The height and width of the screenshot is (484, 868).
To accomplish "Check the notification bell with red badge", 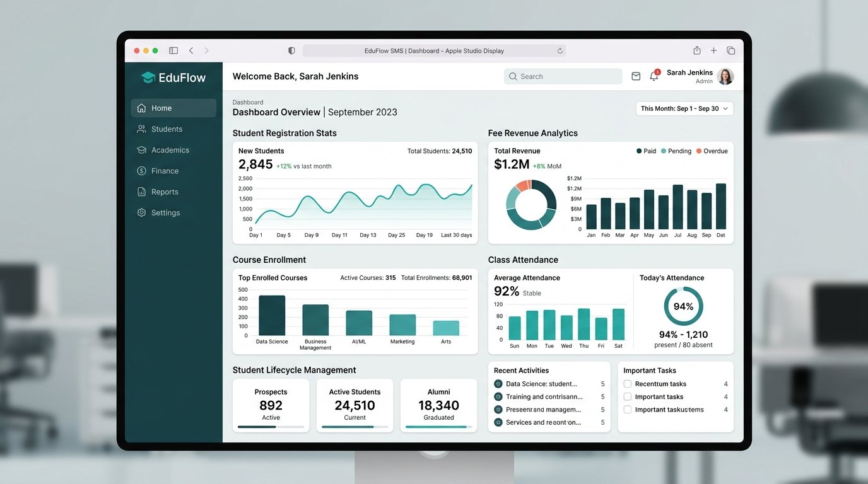I will click(654, 76).
